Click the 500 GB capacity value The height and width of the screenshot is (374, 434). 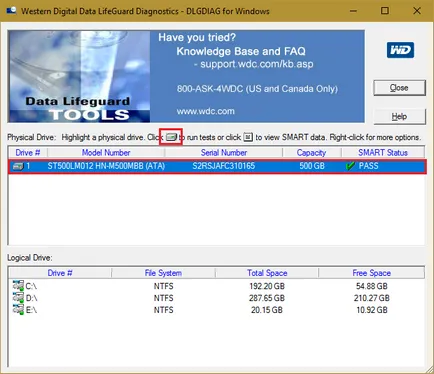tap(312, 166)
